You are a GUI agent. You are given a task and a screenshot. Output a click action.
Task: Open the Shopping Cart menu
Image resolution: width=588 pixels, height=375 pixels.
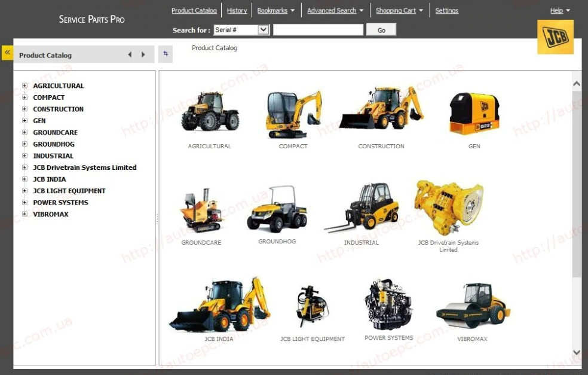(x=399, y=11)
